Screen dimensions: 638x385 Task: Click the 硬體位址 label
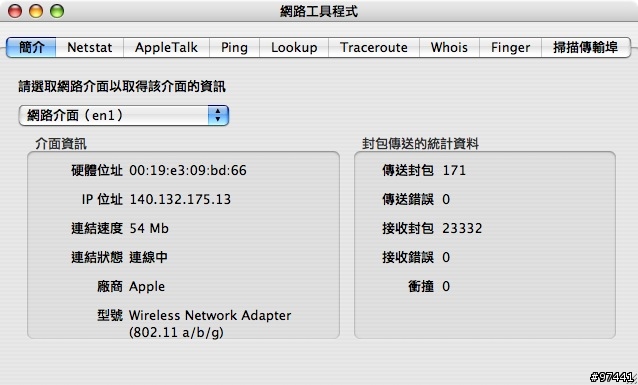97,170
